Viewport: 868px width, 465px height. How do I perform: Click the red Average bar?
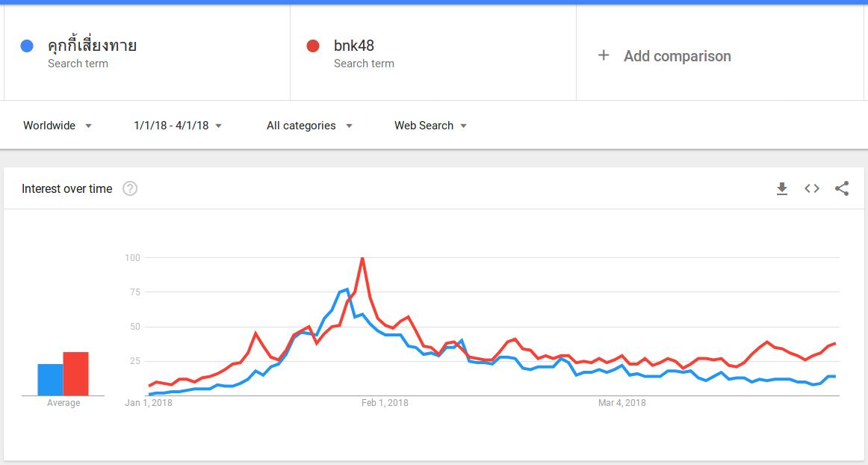point(76,374)
